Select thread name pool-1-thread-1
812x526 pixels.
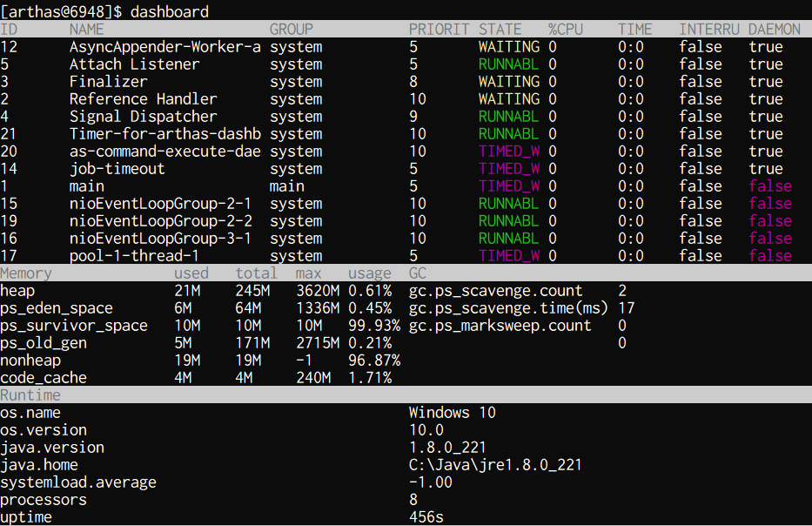135,256
